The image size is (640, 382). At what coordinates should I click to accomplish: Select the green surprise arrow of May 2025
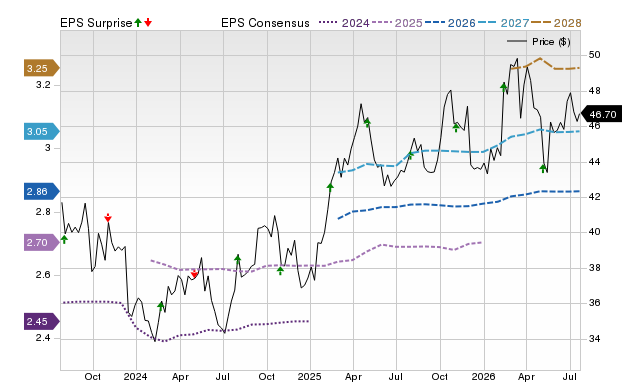pos(367,122)
